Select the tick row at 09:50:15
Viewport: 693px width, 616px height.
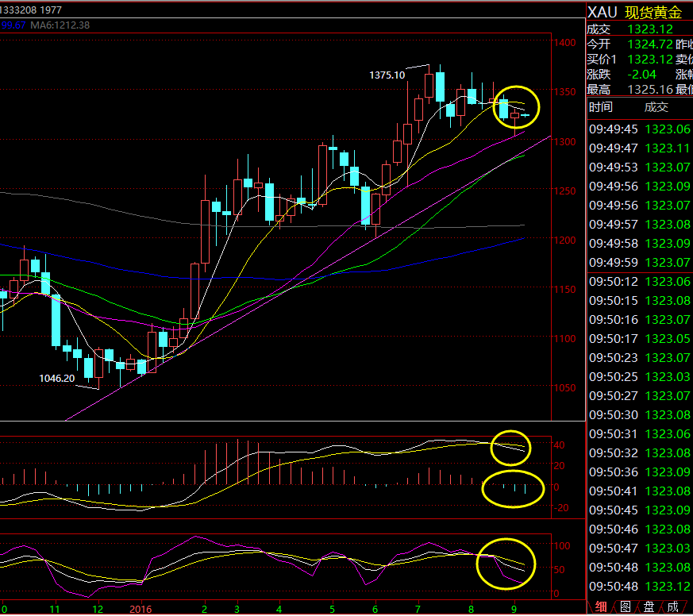click(x=640, y=300)
